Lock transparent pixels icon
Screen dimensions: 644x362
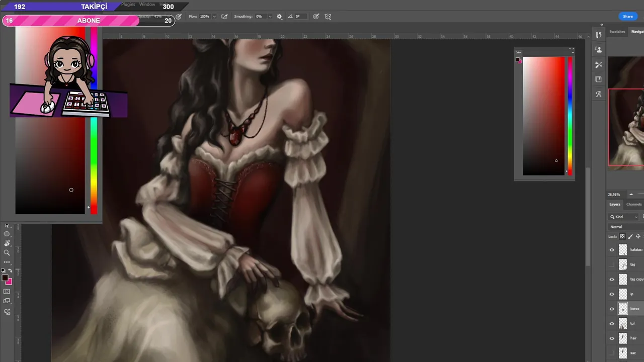coord(622,236)
